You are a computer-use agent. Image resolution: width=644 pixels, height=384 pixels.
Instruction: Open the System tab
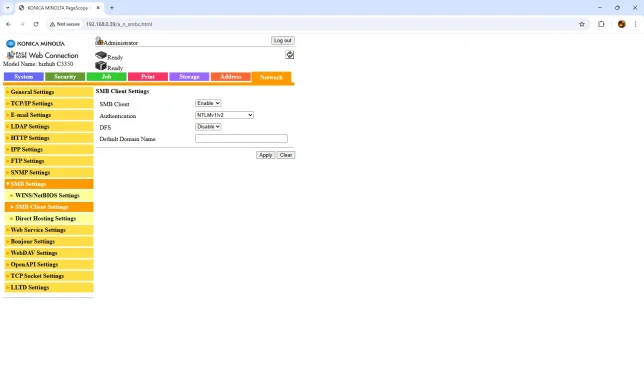[24, 77]
